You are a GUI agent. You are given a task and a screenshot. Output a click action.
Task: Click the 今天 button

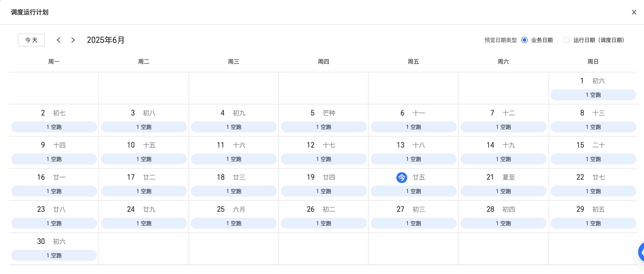(31, 40)
